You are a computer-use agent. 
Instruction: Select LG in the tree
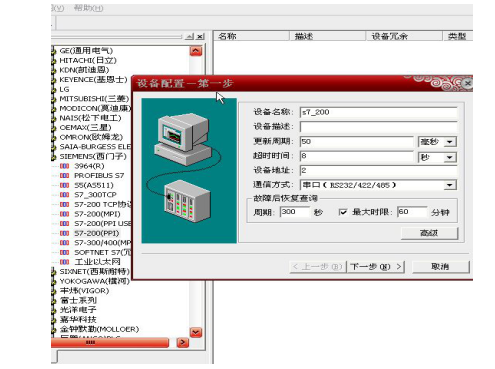pyautogui.click(x=64, y=89)
